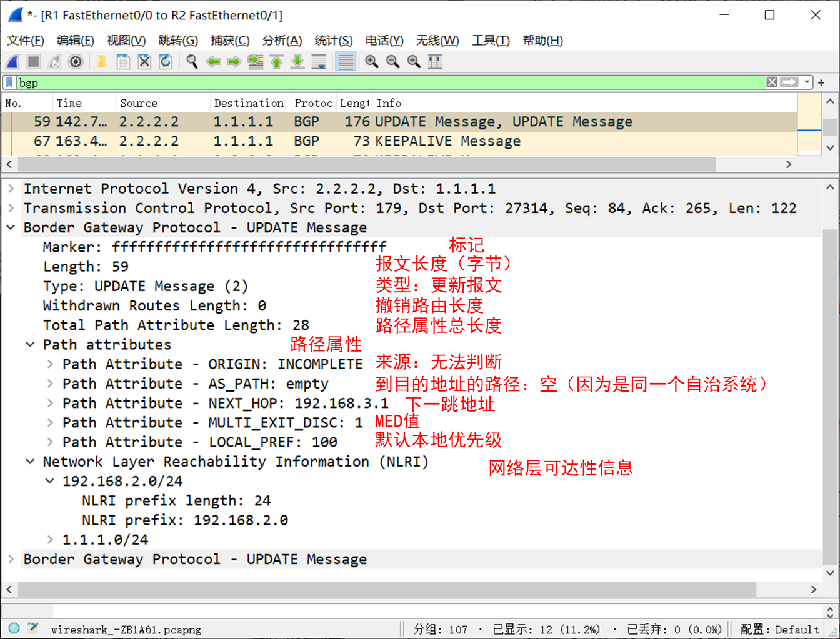Select packet 59 UPDATE Message row
The height and width of the screenshot is (639, 840).
click(399, 122)
